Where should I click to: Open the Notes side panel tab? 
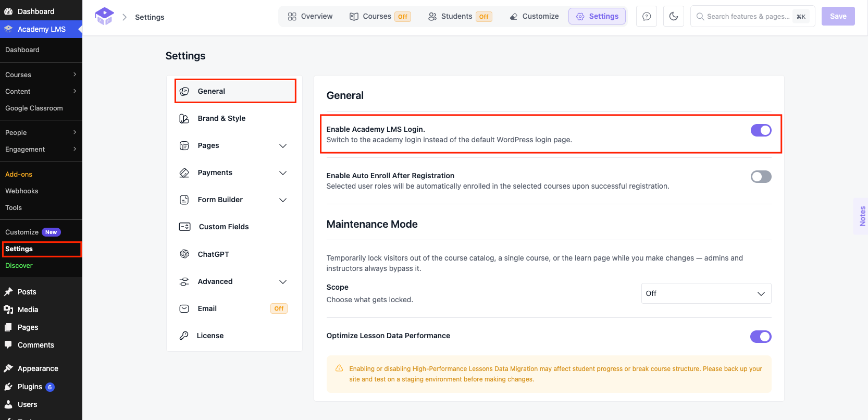pos(862,216)
